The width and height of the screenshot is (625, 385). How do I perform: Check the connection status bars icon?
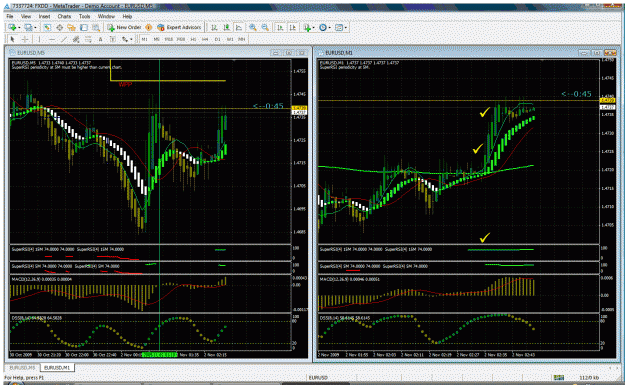tap(558, 377)
